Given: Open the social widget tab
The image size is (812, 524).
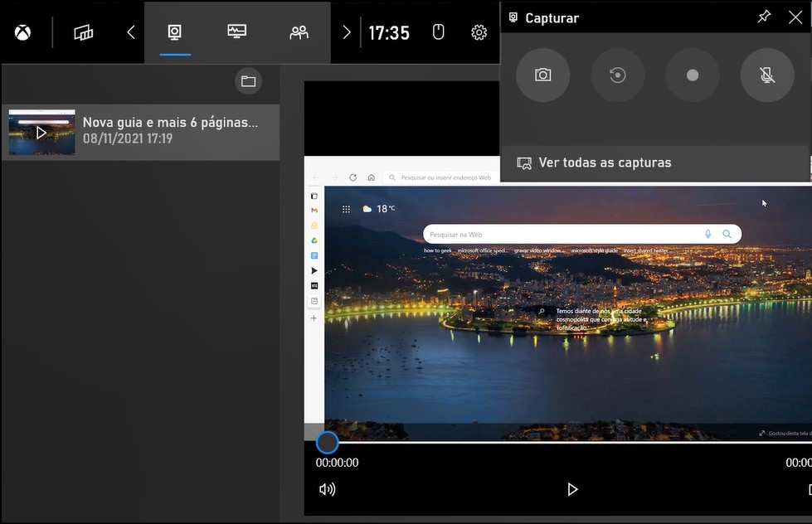Looking at the screenshot, I should tap(299, 32).
